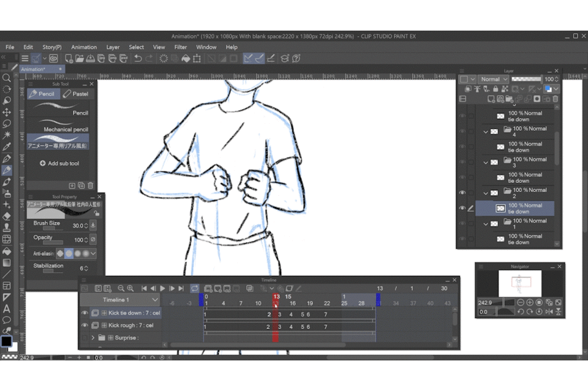Click the Undo arrow in toolbar
Image resolution: width=588 pixels, height=391 pixels.
click(138, 59)
